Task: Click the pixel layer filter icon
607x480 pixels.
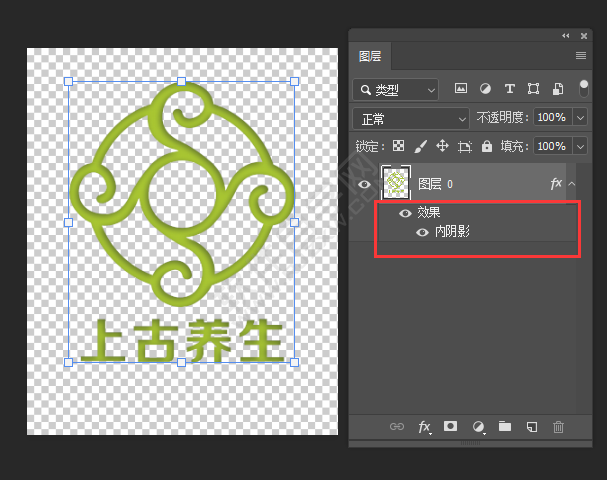Action: coord(461,89)
